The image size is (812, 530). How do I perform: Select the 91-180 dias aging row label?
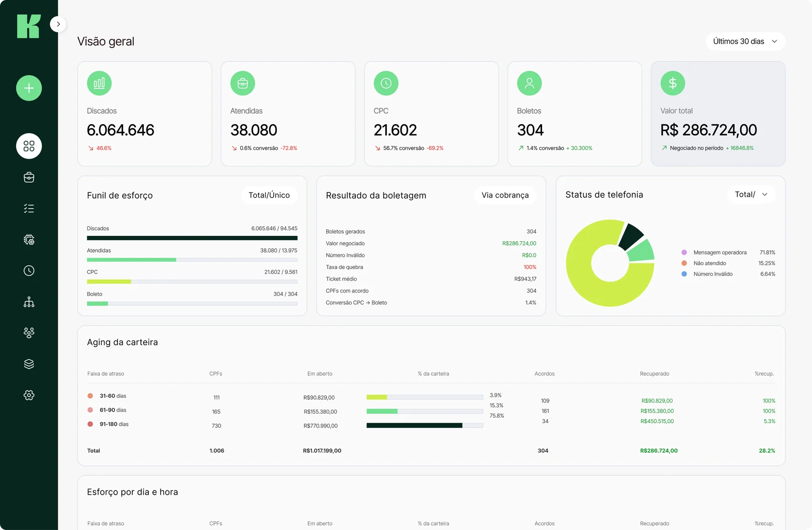114,424
